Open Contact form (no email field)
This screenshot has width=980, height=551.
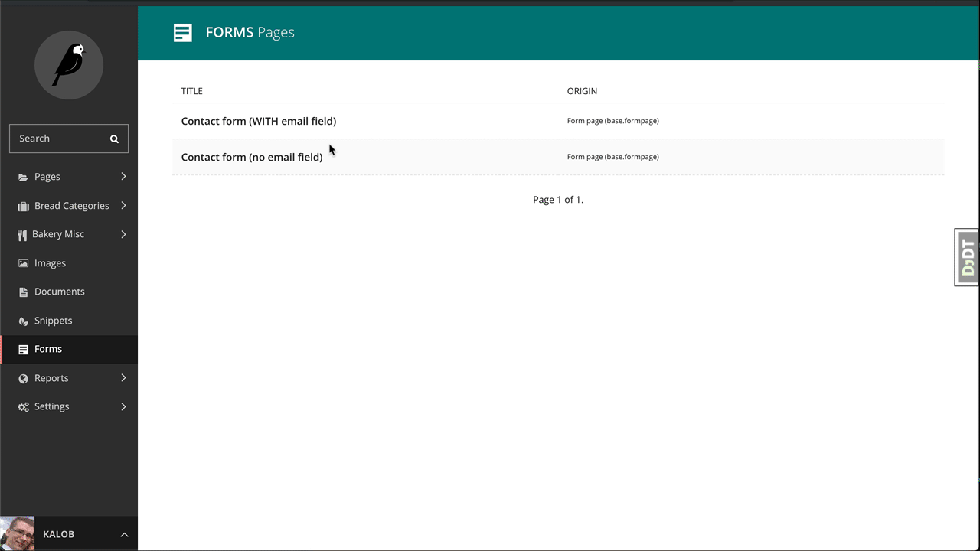252,157
